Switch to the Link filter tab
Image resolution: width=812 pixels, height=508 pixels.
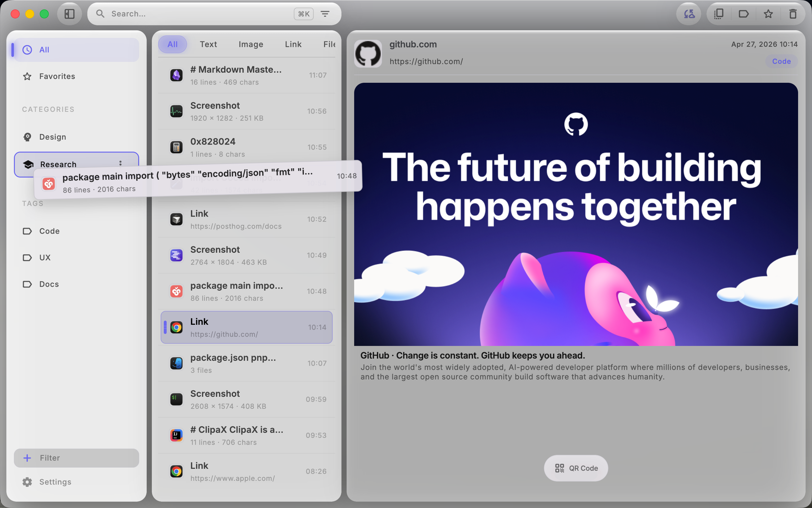tap(293, 44)
